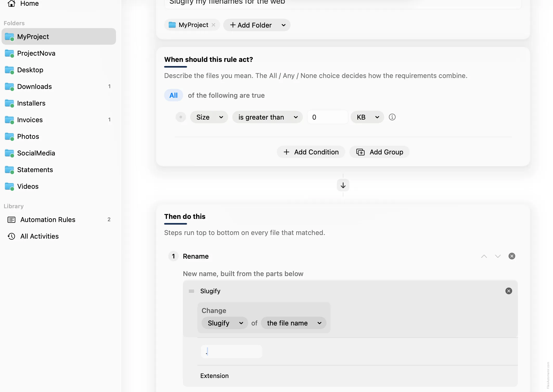553x392 pixels.
Task: Move Rename step up
Action: pos(484,256)
